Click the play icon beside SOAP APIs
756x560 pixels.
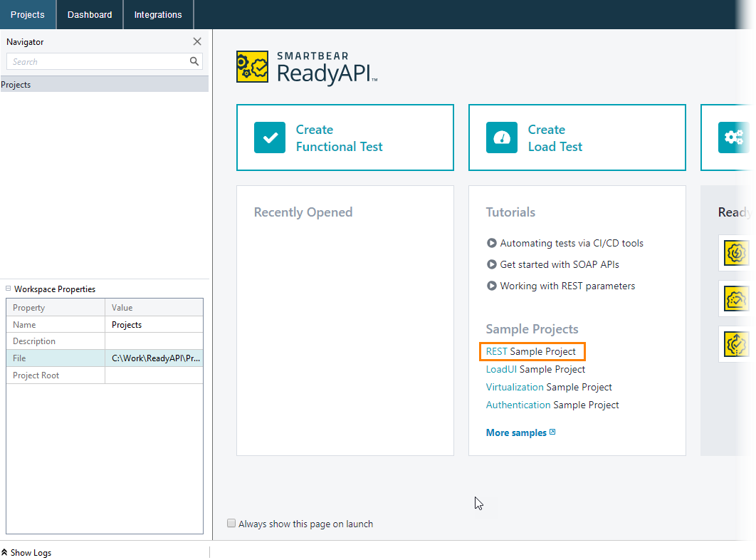click(491, 264)
